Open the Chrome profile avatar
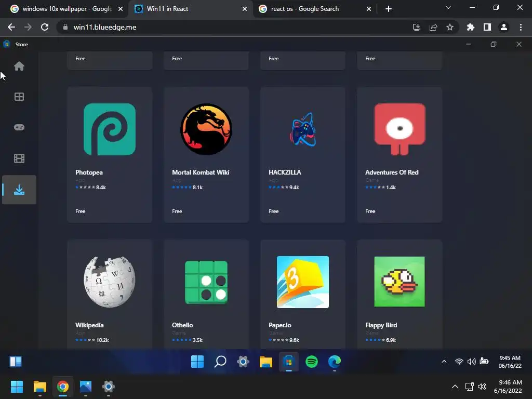This screenshot has width=532, height=399. click(x=504, y=27)
